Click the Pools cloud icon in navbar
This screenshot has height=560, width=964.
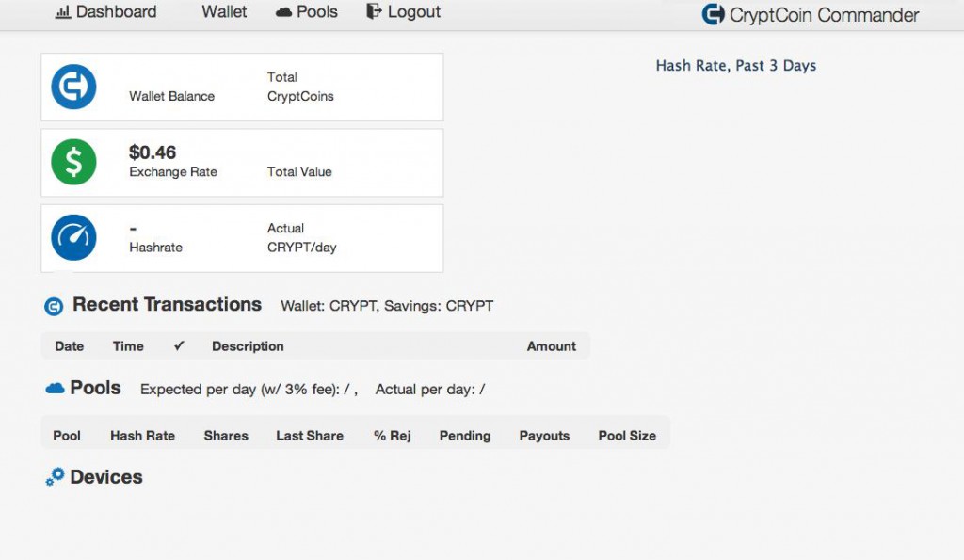[283, 12]
